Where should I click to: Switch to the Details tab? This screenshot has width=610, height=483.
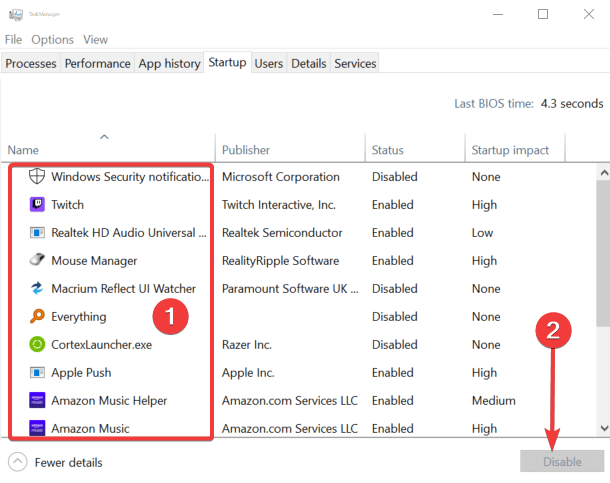(x=309, y=63)
